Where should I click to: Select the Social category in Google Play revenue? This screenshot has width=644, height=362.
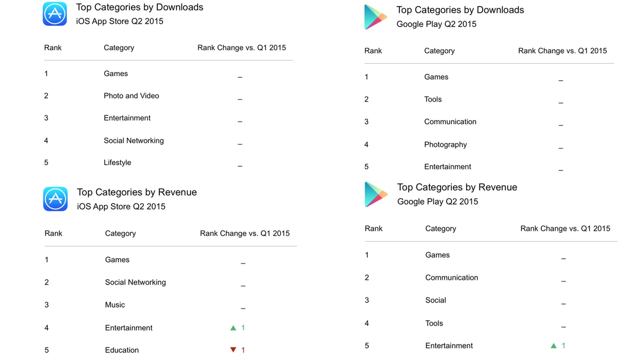tap(435, 300)
